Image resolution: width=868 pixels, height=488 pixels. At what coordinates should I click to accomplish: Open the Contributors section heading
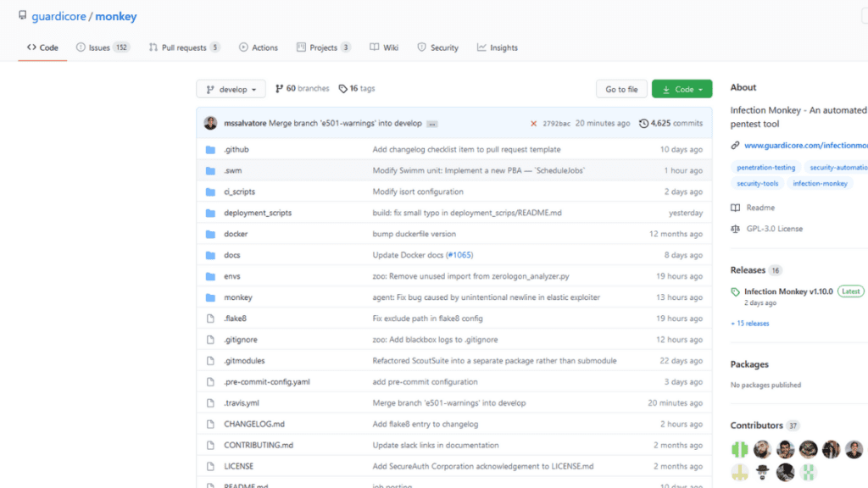point(757,425)
